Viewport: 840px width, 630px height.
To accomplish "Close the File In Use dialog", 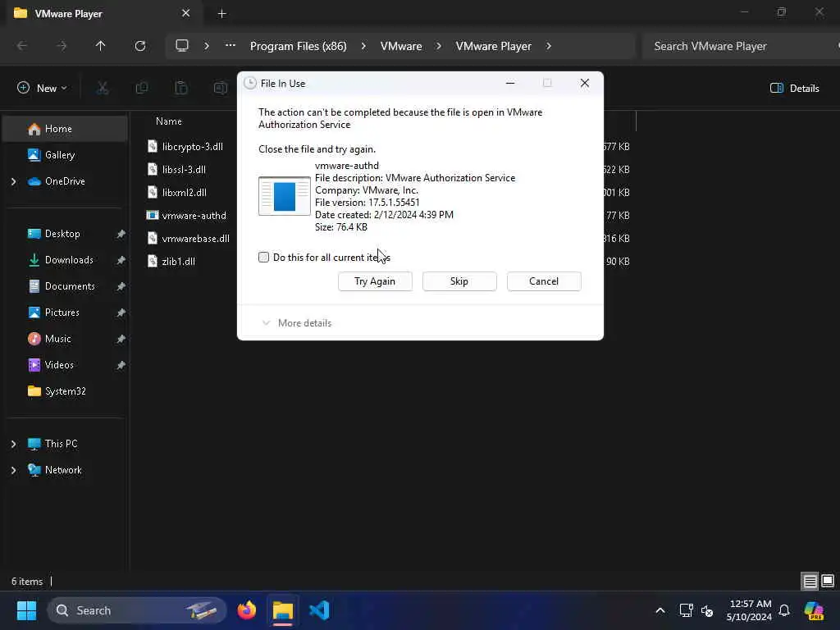I will coord(584,83).
